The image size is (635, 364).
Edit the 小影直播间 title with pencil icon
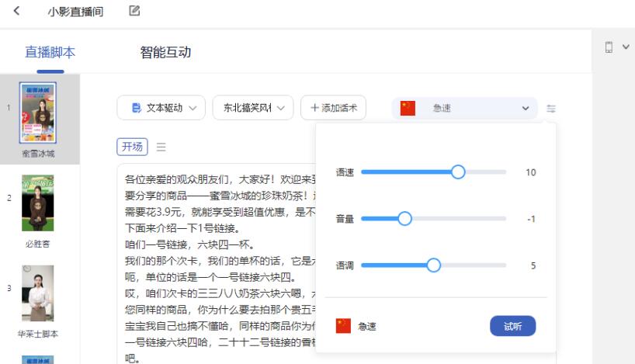(134, 11)
